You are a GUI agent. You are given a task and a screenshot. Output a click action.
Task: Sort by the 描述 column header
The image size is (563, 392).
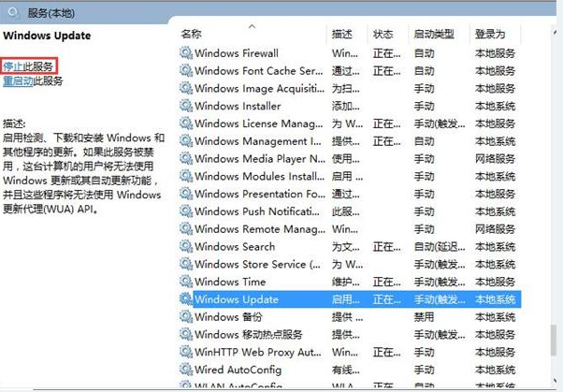[x=342, y=34]
